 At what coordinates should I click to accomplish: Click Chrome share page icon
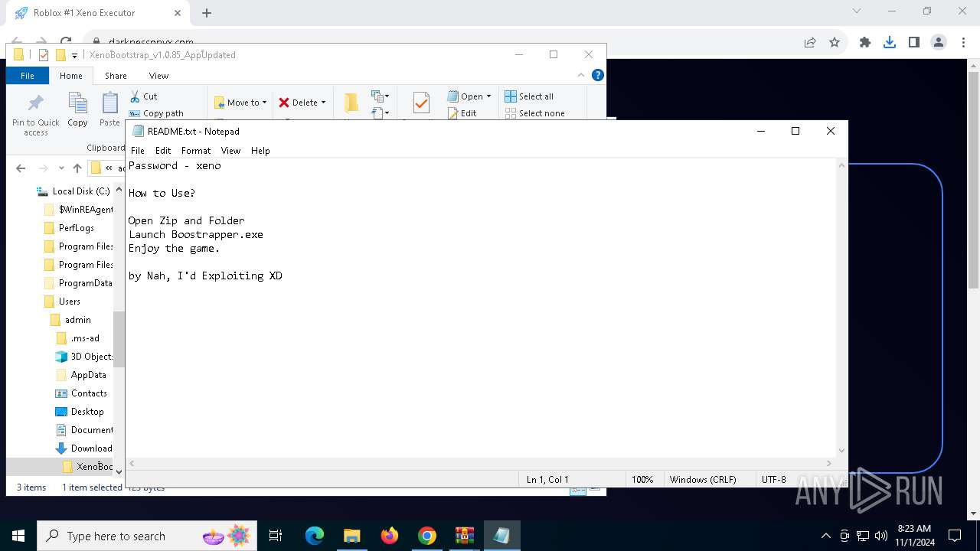click(810, 43)
